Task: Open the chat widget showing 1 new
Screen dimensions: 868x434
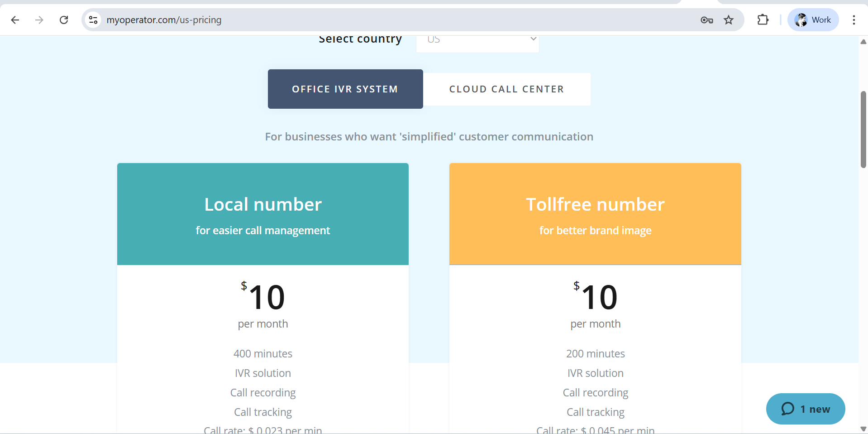Action: coord(806,409)
